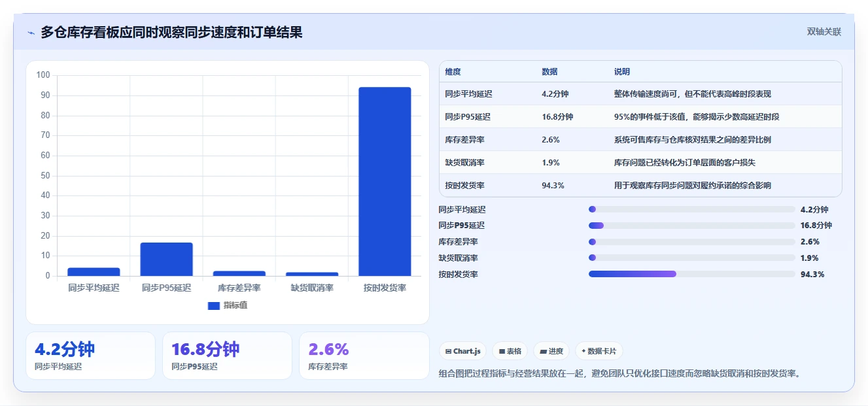Image resolution: width=868 pixels, height=406 pixels.
Task: Click the y-axis label 50
Action: (x=45, y=175)
